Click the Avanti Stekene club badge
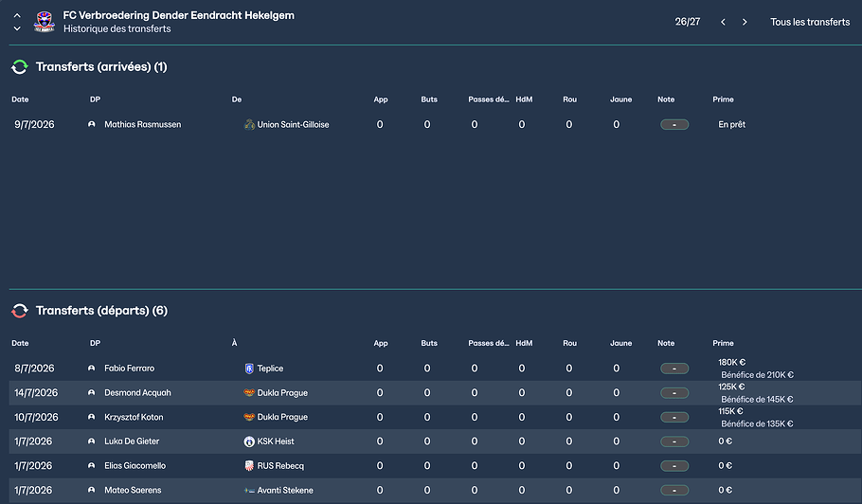 (x=249, y=491)
